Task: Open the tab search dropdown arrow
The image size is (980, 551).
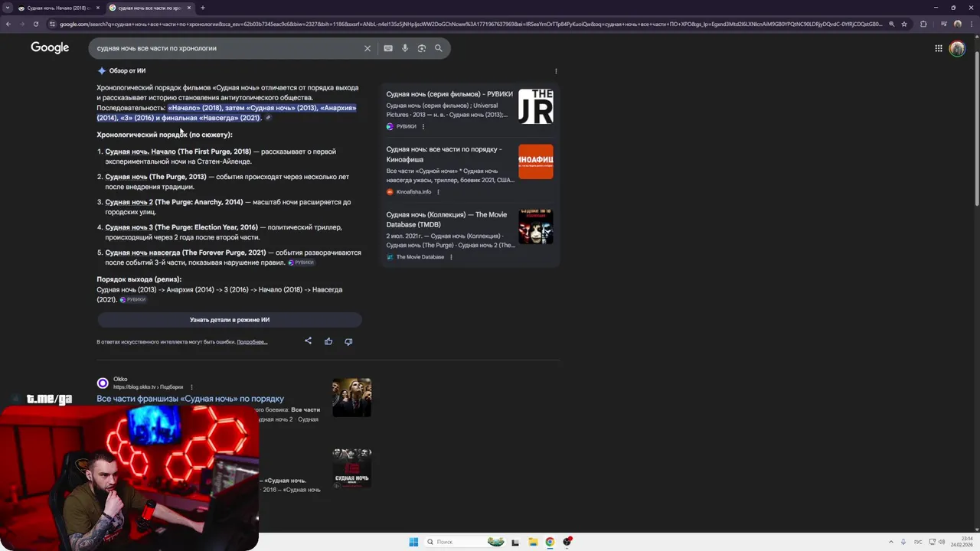Action: click(x=8, y=8)
